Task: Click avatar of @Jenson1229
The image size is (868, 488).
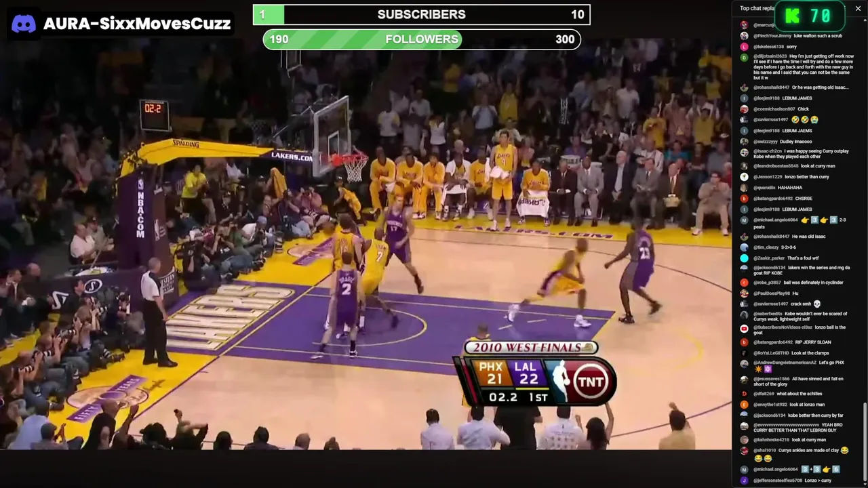Action: point(744,177)
